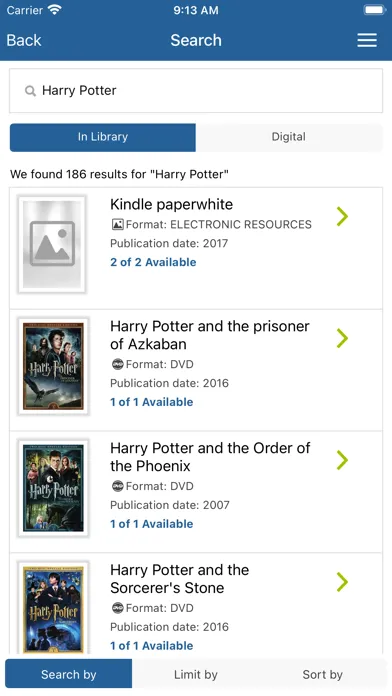Switch to the Digital results toggle
The height and width of the screenshot is (696, 392).
[x=289, y=137]
